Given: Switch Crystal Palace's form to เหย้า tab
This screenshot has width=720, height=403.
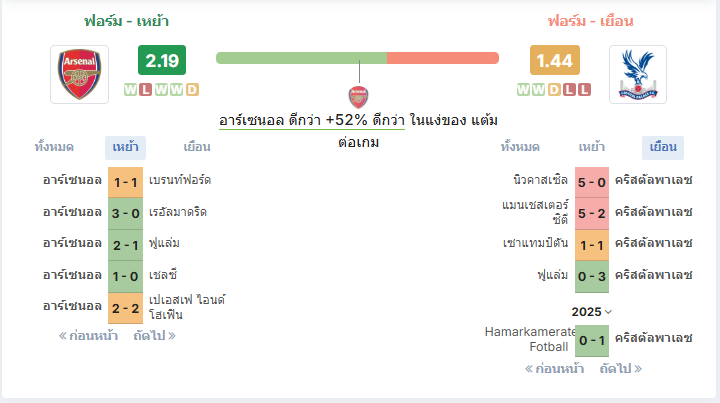Looking at the screenshot, I should (591, 147).
